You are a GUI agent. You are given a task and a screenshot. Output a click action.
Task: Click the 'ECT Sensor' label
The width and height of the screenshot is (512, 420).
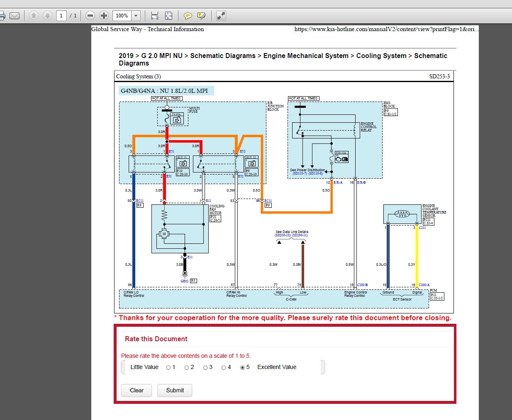(x=402, y=299)
